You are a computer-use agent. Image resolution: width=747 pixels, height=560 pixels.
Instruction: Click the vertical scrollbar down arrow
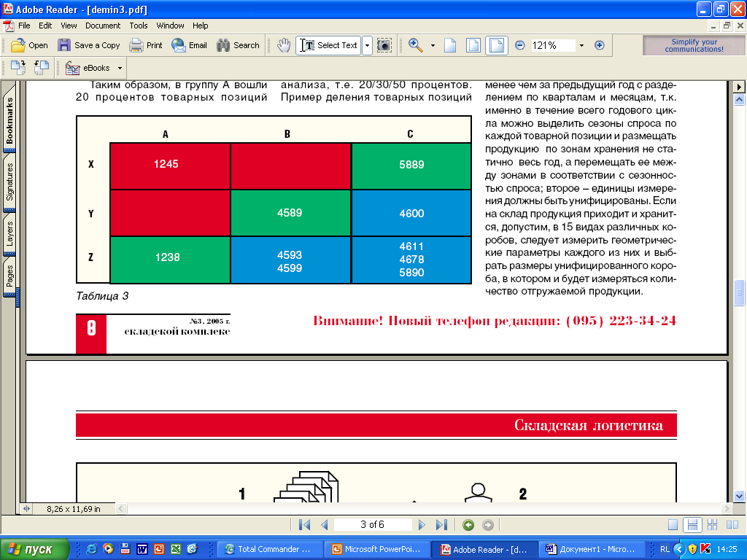click(739, 496)
